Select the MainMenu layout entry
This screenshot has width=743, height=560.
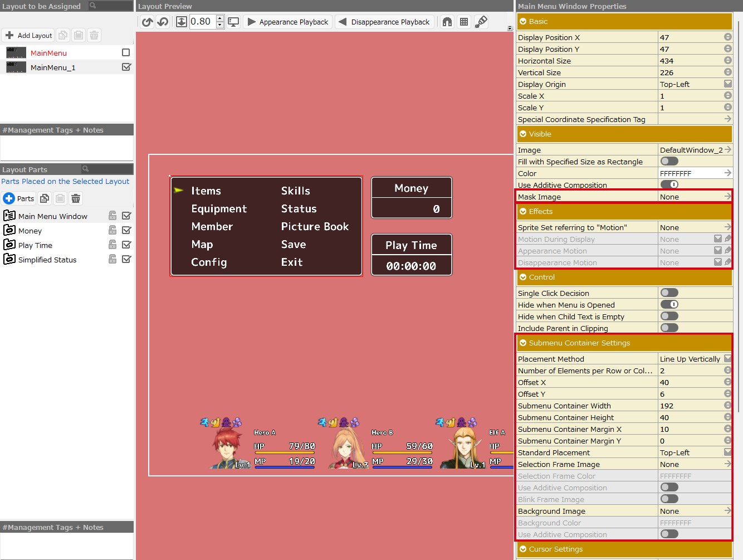pyautogui.click(x=48, y=53)
